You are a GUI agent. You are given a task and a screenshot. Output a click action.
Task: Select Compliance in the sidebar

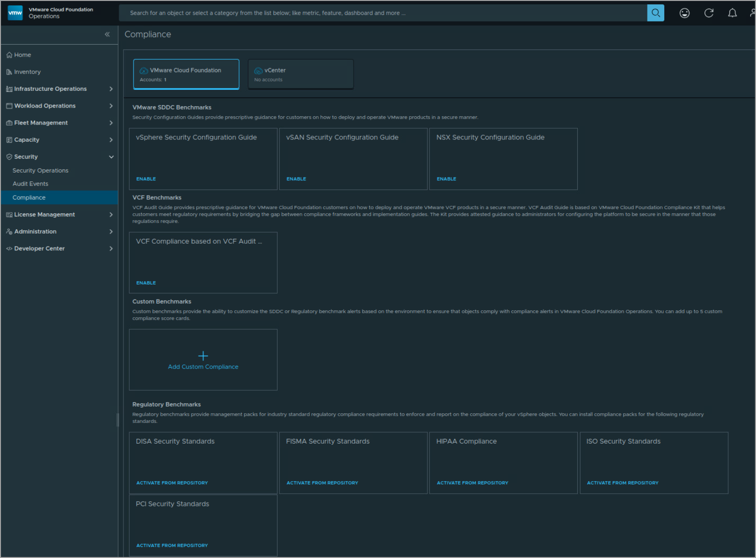[59, 198]
